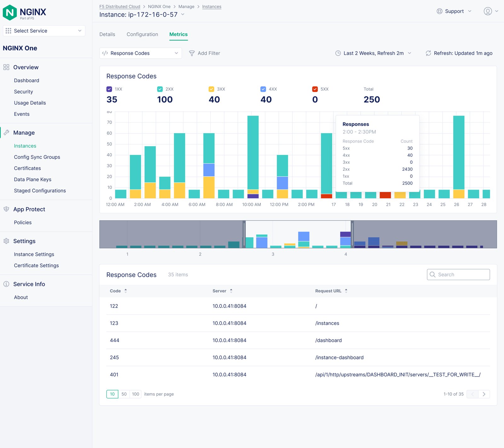Viewport: 504px width, 448px height.
Task: Toggle the 3XX response code checkbox
Action: coord(211,89)
